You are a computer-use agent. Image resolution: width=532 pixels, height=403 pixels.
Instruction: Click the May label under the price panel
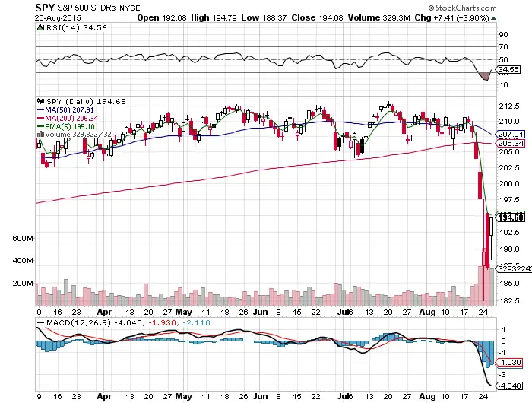pyautogui.click(x=183, y=312)
